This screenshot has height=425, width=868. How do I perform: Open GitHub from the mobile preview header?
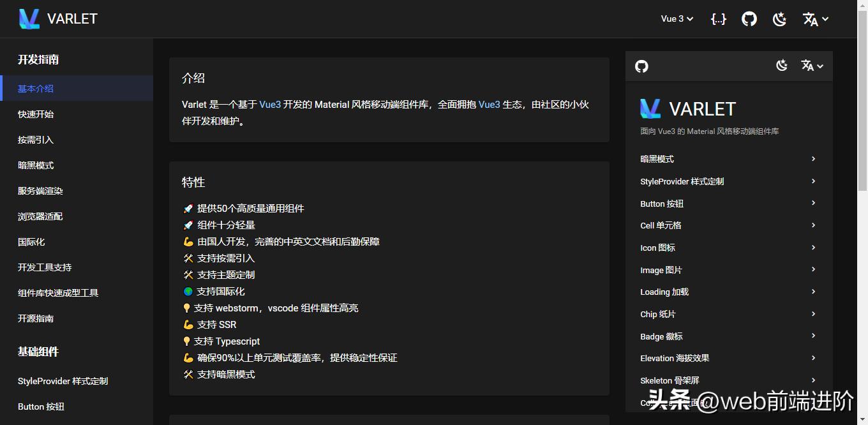pos(641,66)
